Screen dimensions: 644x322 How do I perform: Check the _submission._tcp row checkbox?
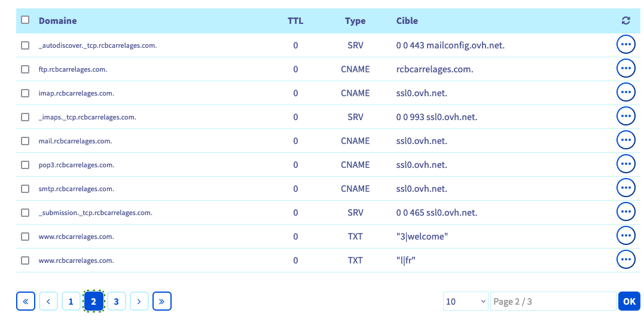tap(25, 213)
